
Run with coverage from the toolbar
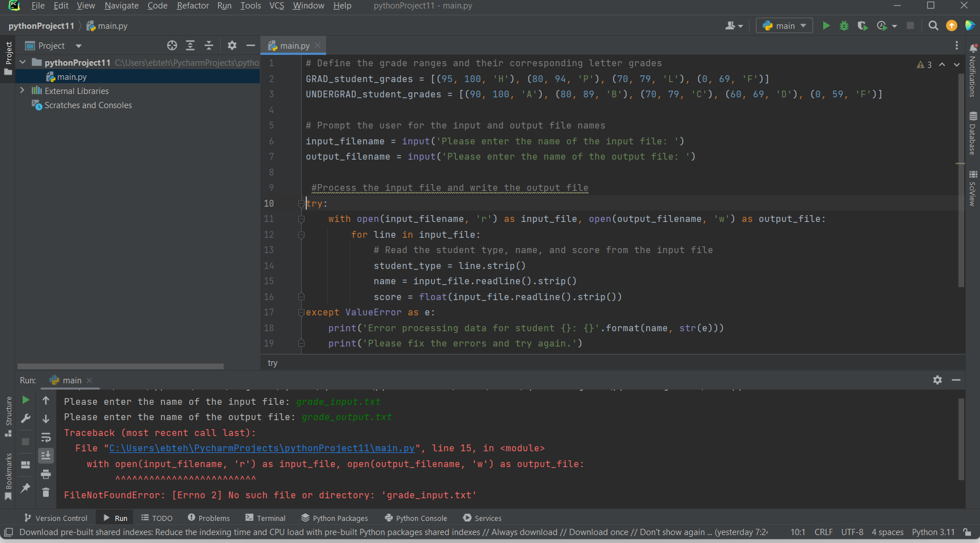(x=862, y=25)
